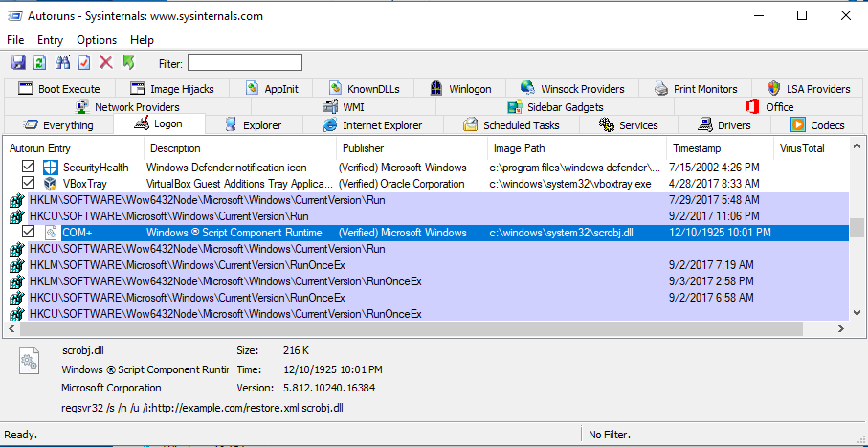
Task: Switch to the Scheduled Tasks tab
Action: (x=511, y=125)
